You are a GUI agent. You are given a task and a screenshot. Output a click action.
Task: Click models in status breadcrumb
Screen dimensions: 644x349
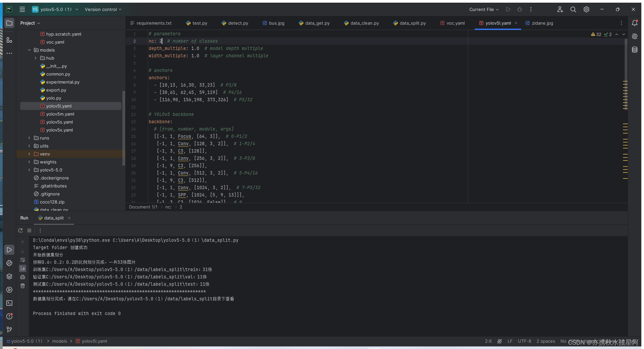point(60,341)
